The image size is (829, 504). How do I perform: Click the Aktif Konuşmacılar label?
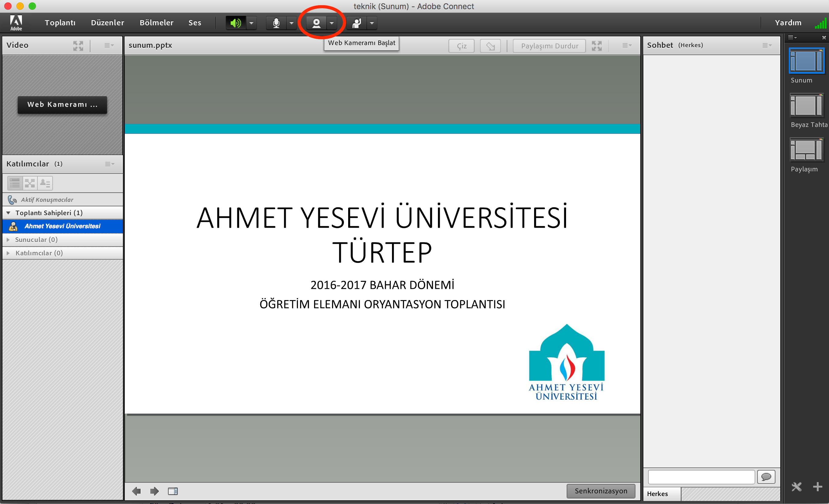point(47,200)
